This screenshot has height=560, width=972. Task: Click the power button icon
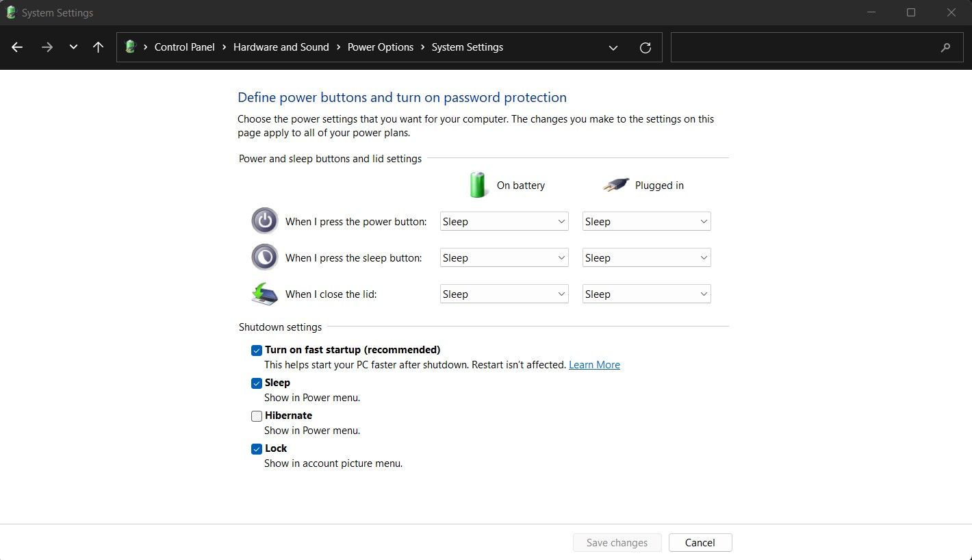(265, 221)
